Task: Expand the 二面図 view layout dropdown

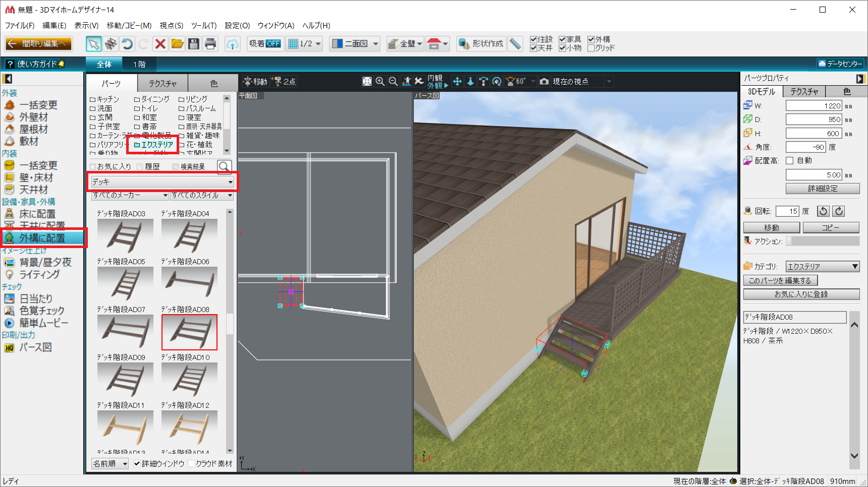Action: [375, 44]
